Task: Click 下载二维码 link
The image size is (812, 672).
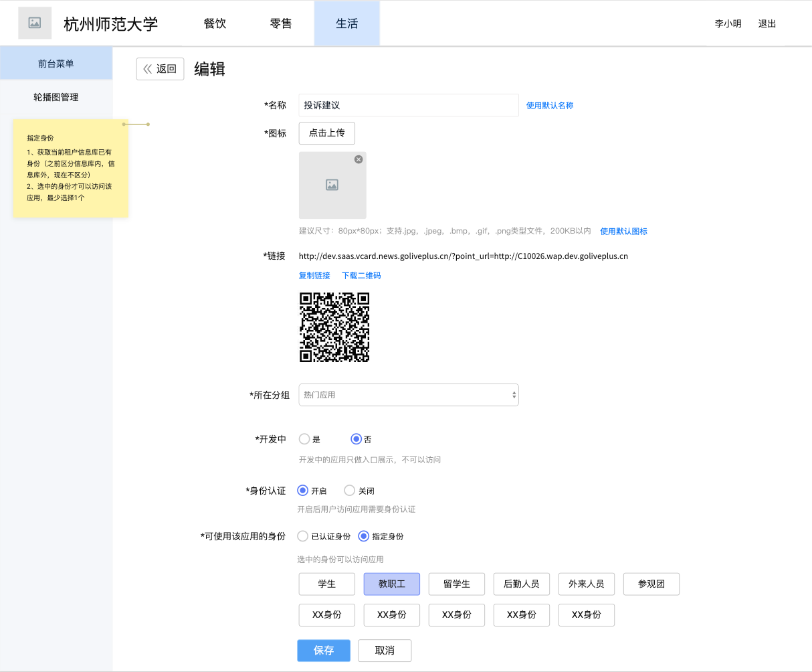Action: click(361, 276)
